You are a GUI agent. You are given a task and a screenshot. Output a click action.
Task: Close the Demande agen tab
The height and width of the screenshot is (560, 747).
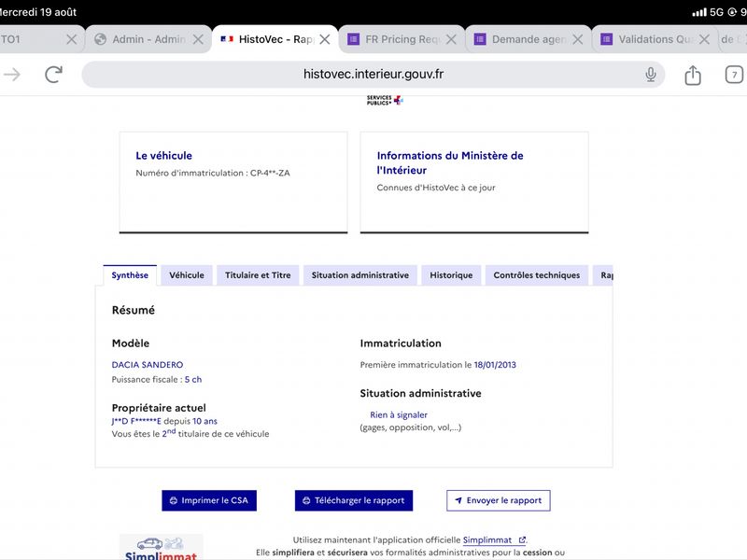pos(578,39)
